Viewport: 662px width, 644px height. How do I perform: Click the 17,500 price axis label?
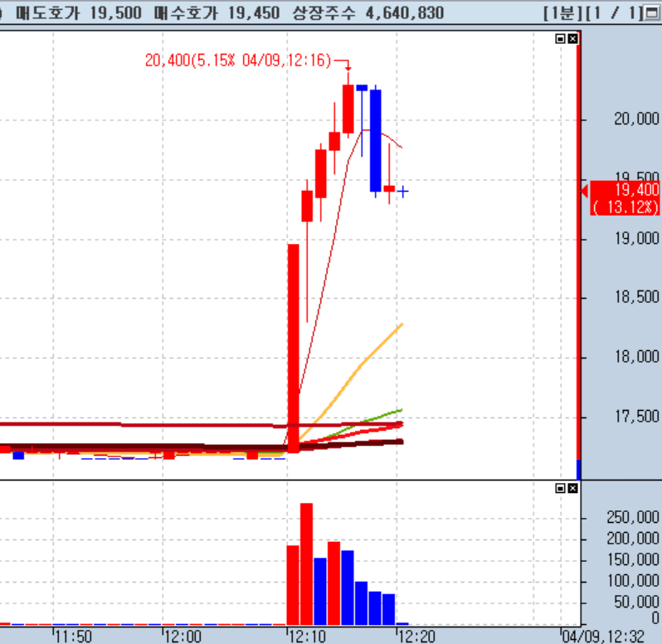tap(636, 417)
